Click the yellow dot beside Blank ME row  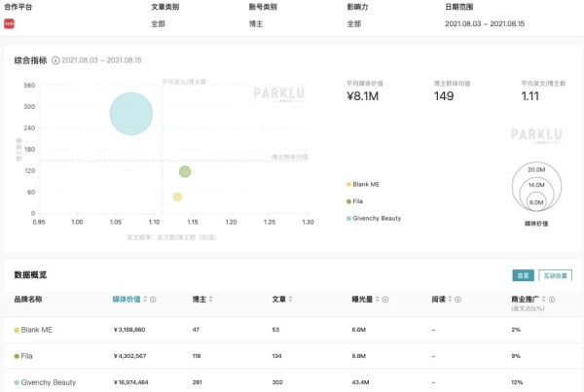17,330
